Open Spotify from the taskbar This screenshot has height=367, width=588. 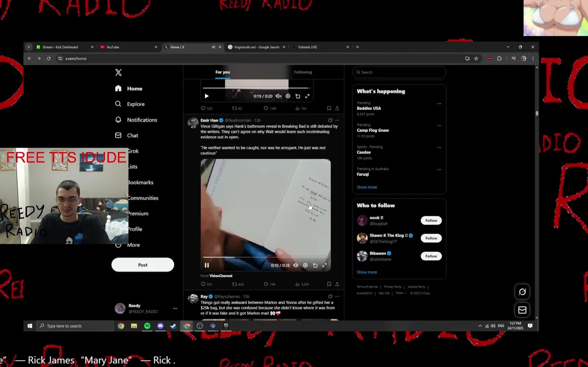[x=147, y=326]
